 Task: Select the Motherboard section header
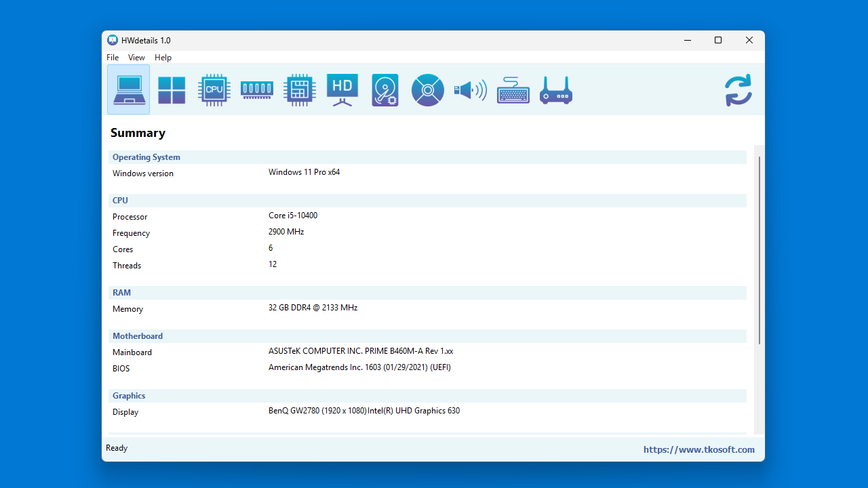(x=427, y=336)
